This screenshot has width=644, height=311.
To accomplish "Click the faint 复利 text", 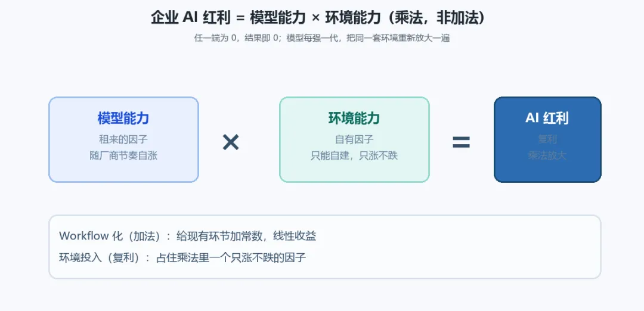I will (x=547, y=139).
